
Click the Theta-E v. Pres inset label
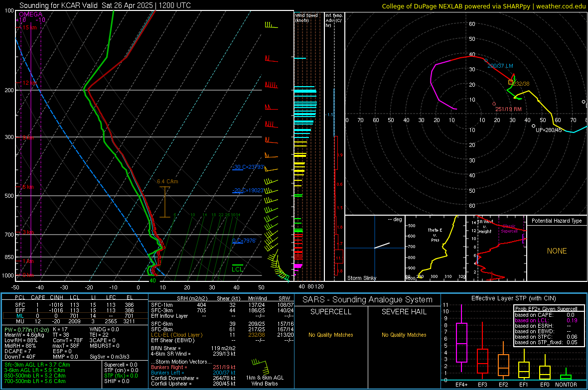(435, 235)
